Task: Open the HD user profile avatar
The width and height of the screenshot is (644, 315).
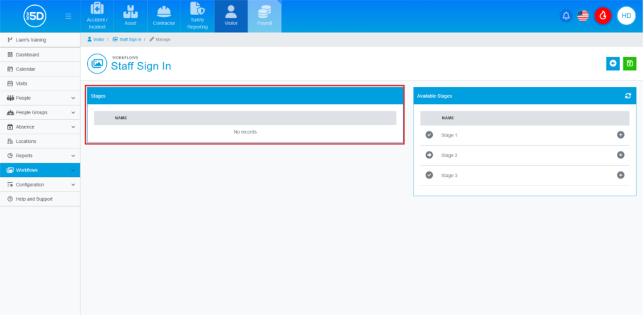Action: [626, 16]
